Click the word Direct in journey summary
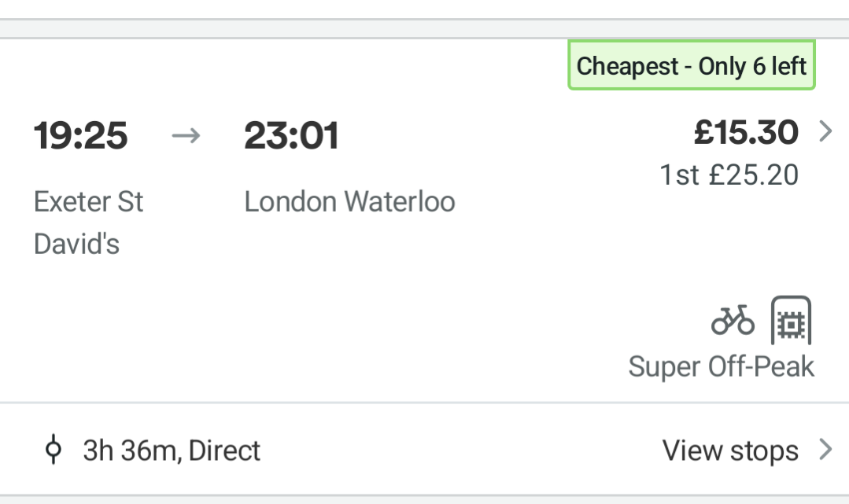849x504 pixels. (225, 451)
